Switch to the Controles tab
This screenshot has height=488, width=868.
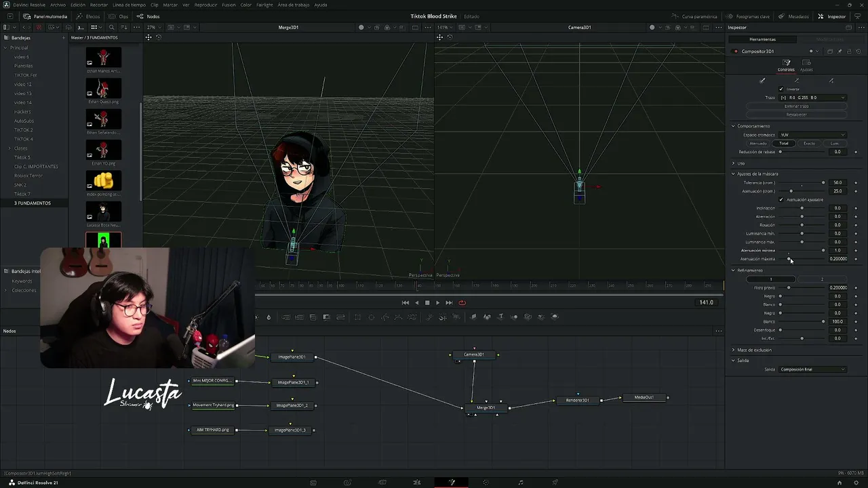[786, 65]
